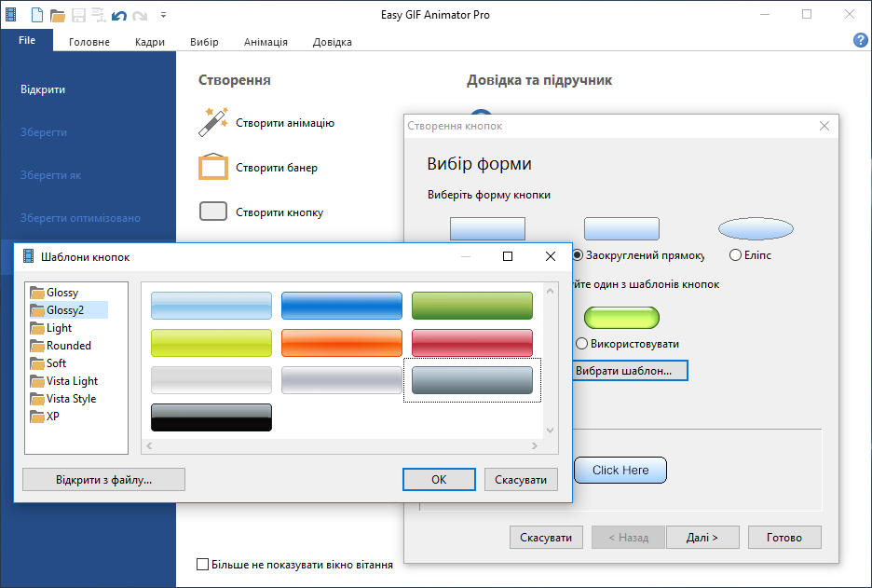The height and width of the screenshot is (588, 872).
Task: Choose the orange glossy button template
Action: click(342, 343)
